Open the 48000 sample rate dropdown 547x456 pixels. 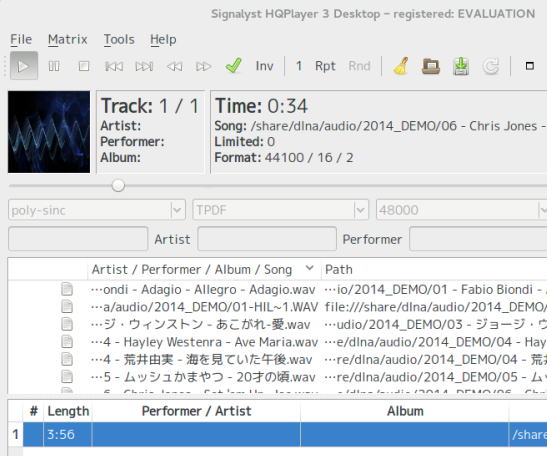click(462, 210)
